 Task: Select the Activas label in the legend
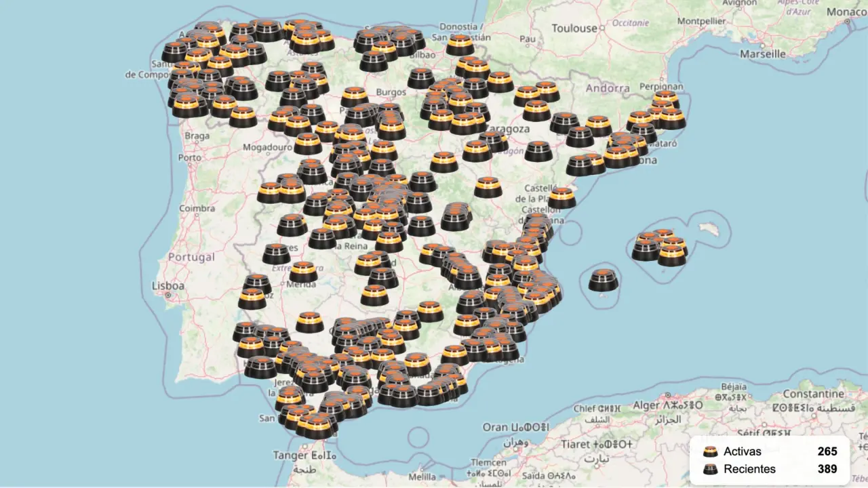click(742, 451)
